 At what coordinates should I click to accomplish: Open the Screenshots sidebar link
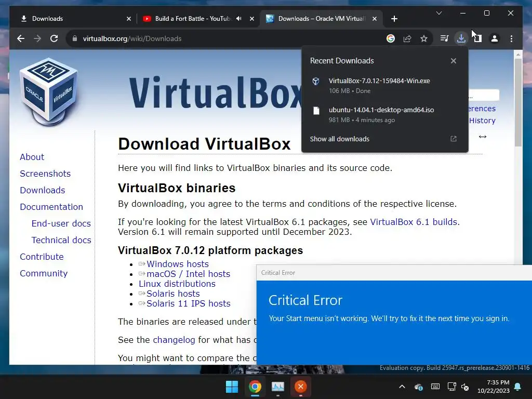tap(45, 174)
